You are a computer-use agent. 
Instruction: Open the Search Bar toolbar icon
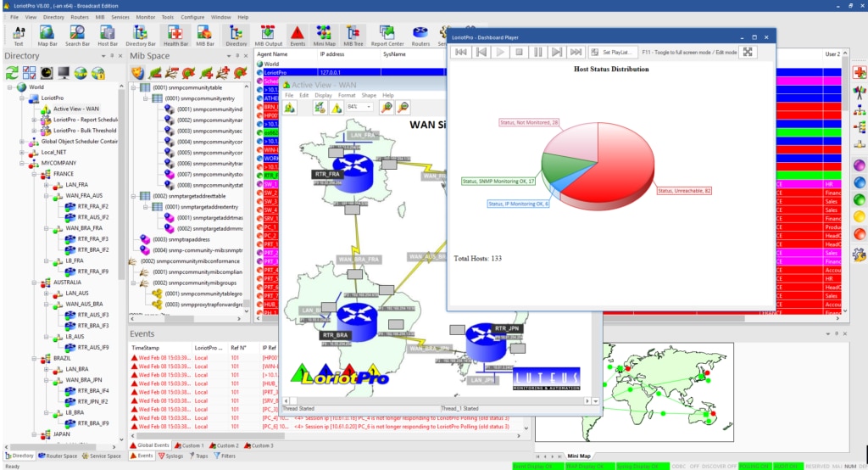click(77, 36)
